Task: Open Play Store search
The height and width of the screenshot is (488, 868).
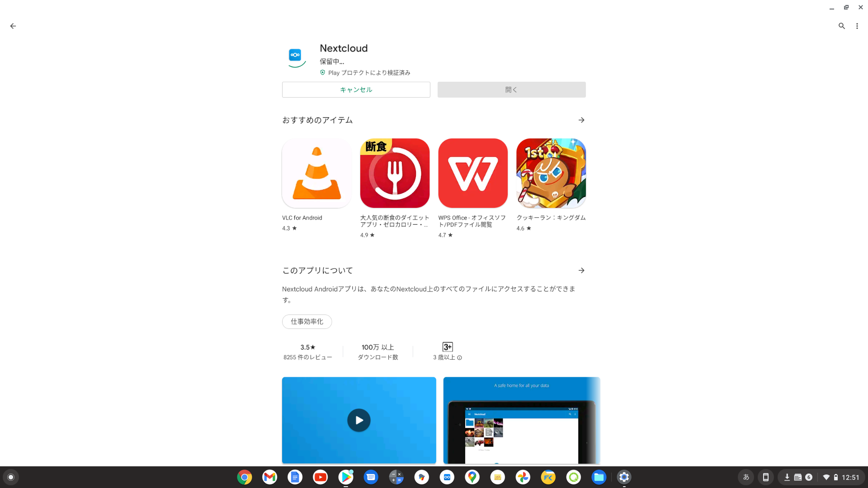Action: click(x=842, y=26)
